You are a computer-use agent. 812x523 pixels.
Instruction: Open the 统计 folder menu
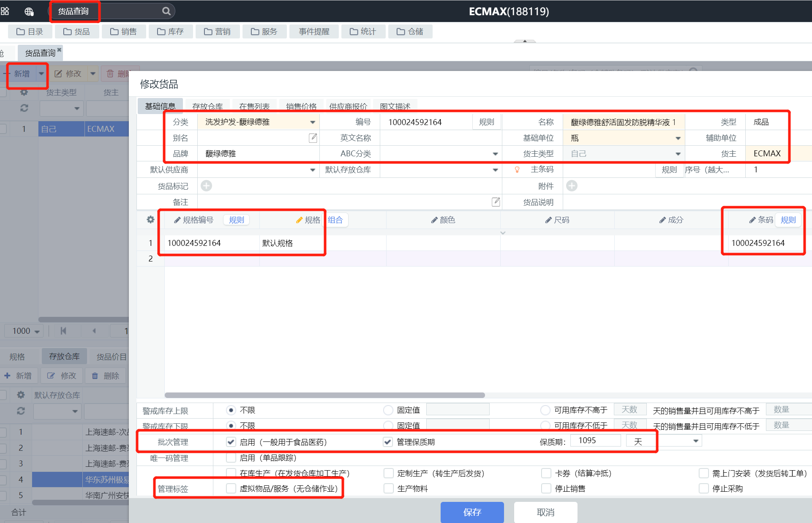coord(363,32)
